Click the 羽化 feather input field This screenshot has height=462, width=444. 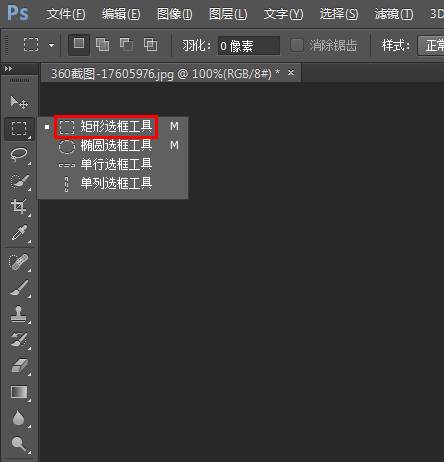pos(249,46)
